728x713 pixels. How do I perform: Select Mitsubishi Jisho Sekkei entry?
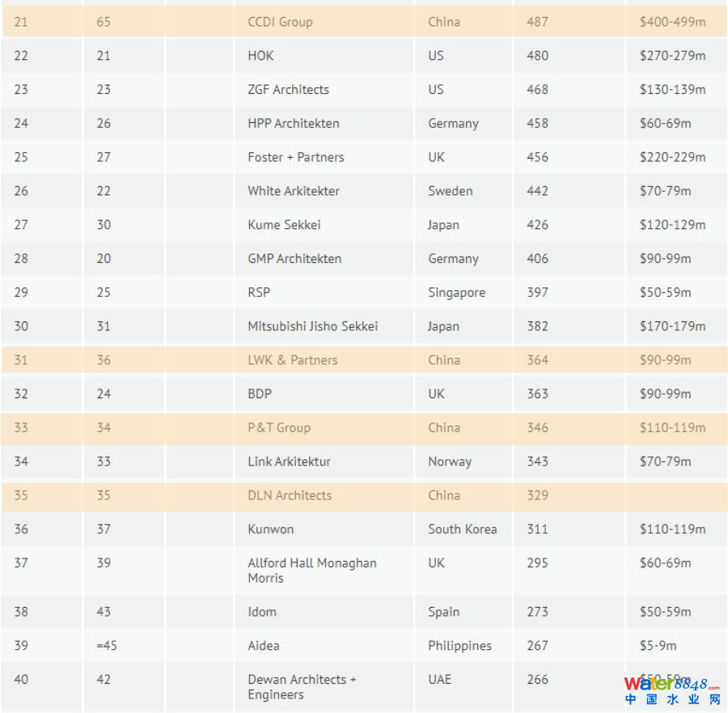tap(312, 326)
